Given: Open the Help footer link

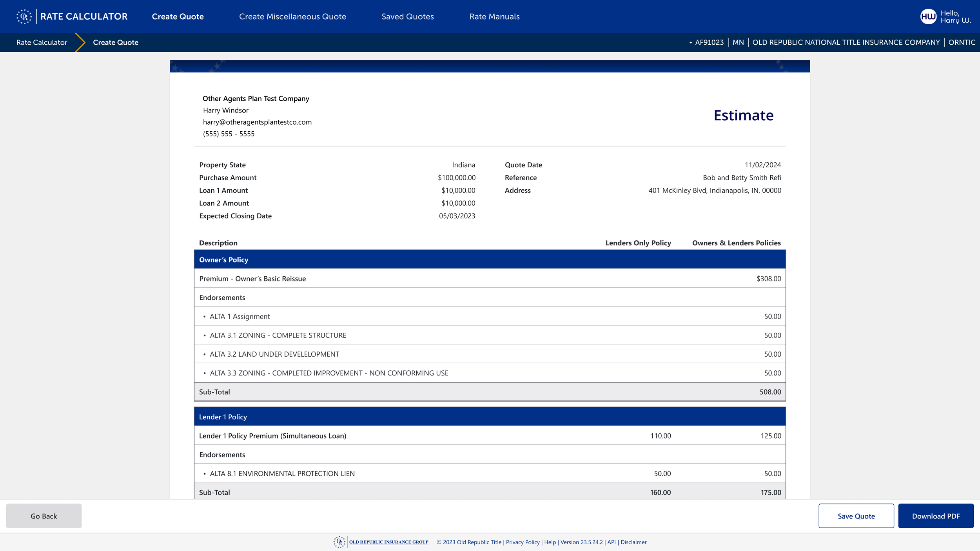Looking at the screenshot, I should click(550, 542).
